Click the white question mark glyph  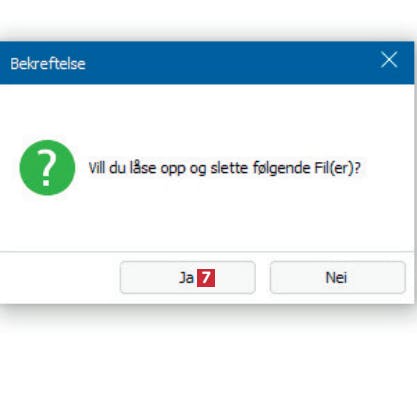click(46, 167)
